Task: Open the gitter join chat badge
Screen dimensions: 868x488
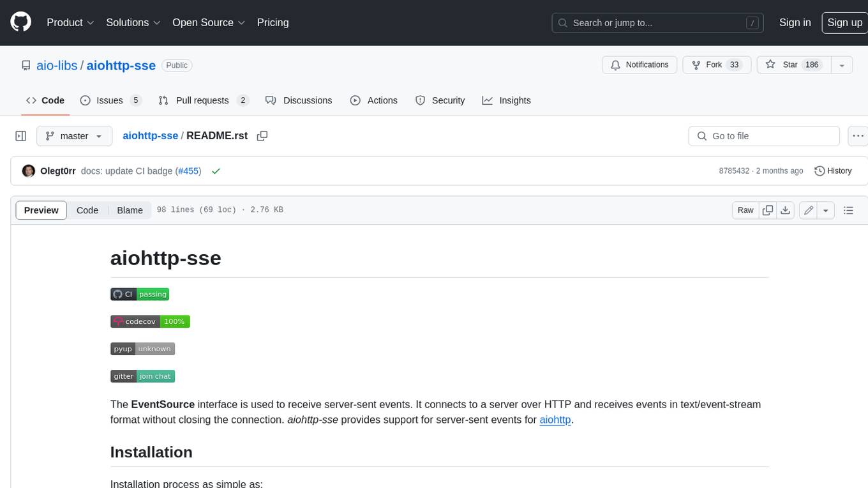Action: (142, 376)
